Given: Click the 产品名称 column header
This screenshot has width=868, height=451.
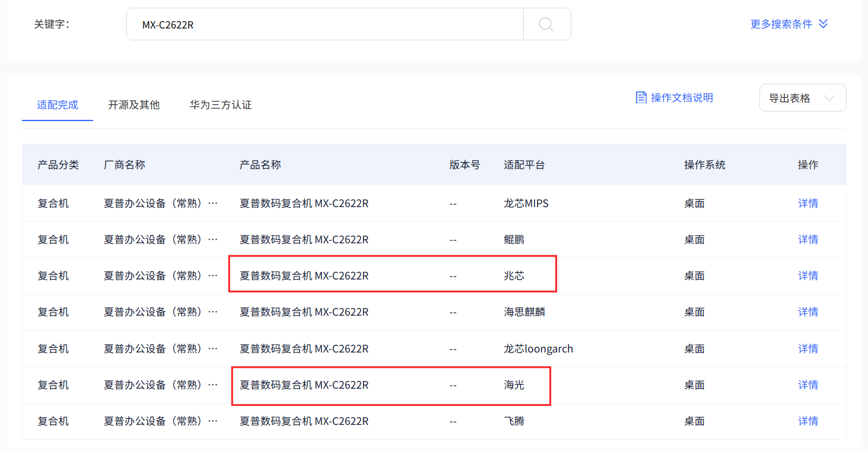Looking at the screenshot, I should (260, 165).
